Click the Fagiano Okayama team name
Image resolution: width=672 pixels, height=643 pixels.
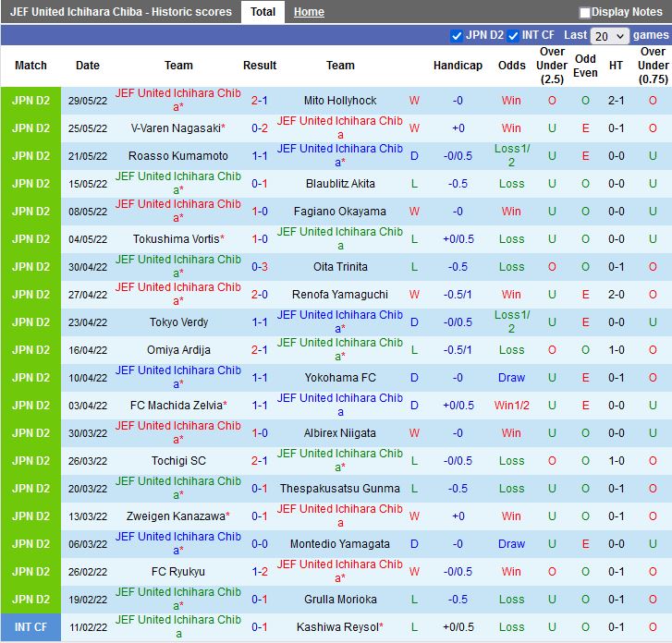click(x=340, y=212)
